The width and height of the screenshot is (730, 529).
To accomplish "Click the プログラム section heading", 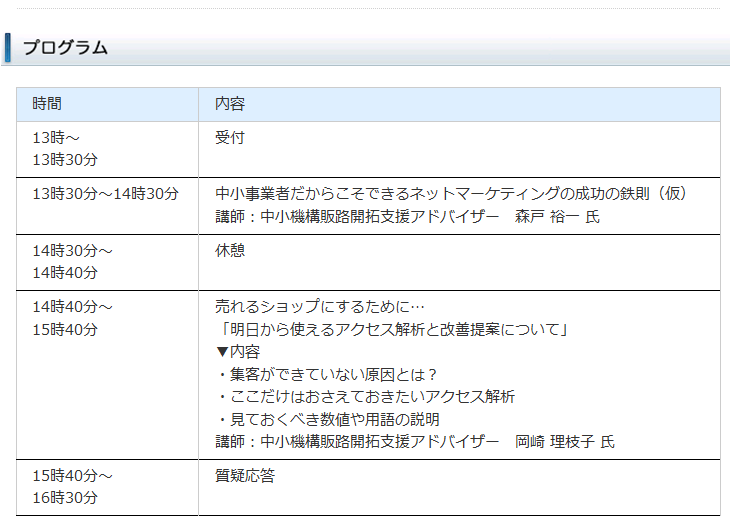I will click(x=66, y=47).
